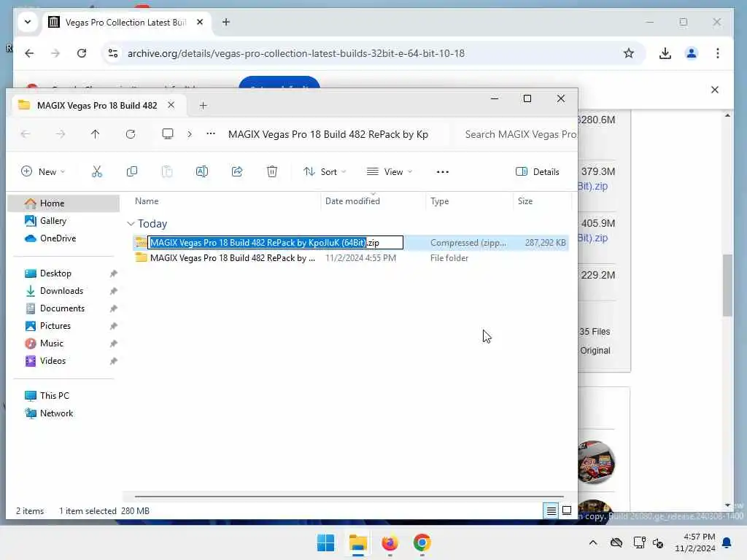747x560 pixels.
Task: Expand the path chevron after This PC icon
Action: tap(190, 134)
